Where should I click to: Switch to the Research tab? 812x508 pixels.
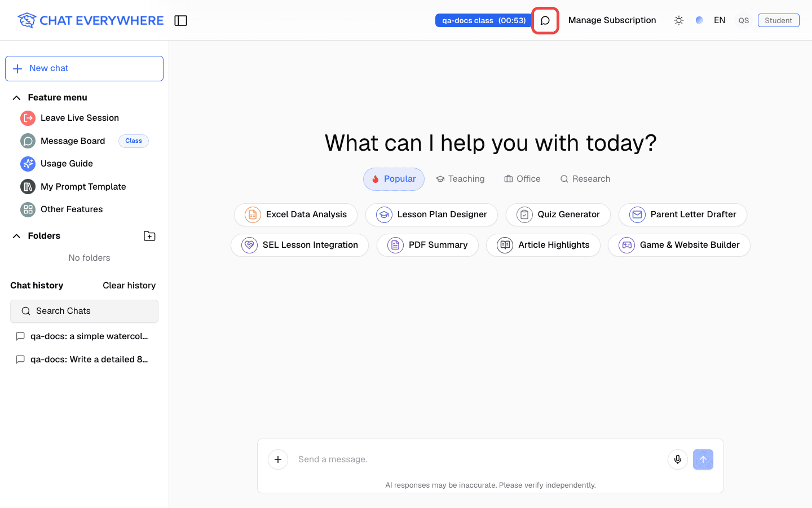click(x=585, y=179)
